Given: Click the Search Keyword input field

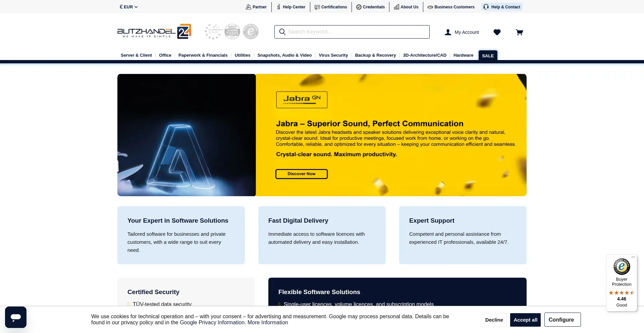Looking at the screenshot, I should pos(356,32).
